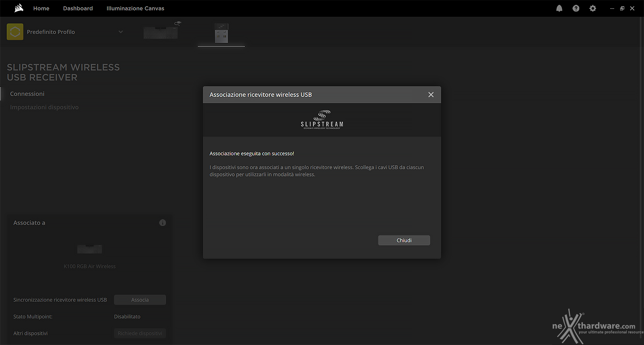Open the notifications bell
The image size is (644, 345).
559,8
